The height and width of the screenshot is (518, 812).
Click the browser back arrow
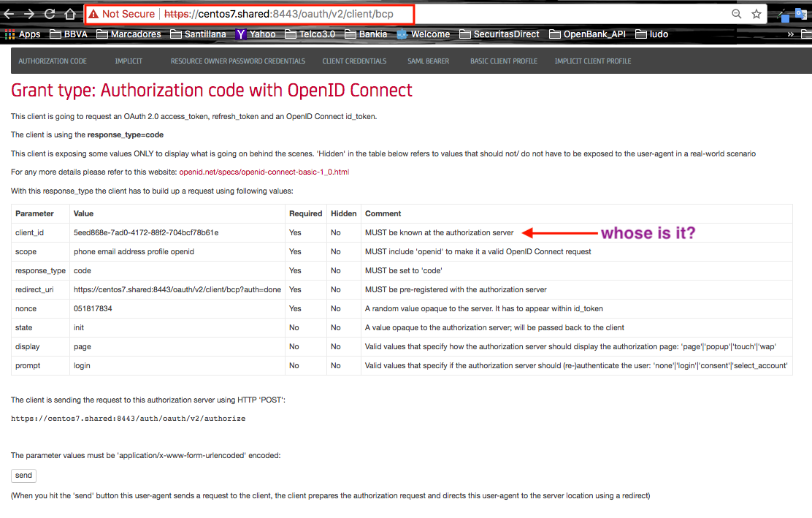(10, 13)
